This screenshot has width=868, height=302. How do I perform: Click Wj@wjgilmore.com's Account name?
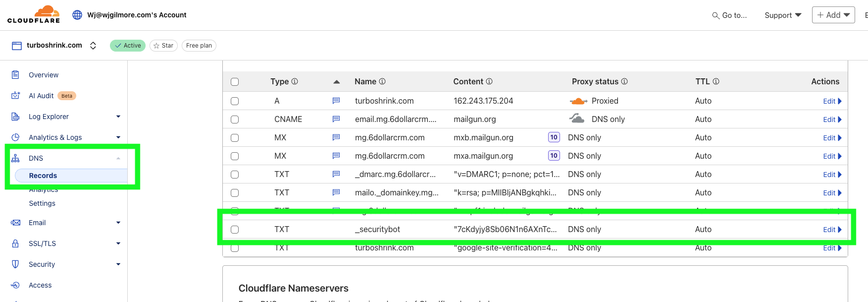click(x=137, y=15)
